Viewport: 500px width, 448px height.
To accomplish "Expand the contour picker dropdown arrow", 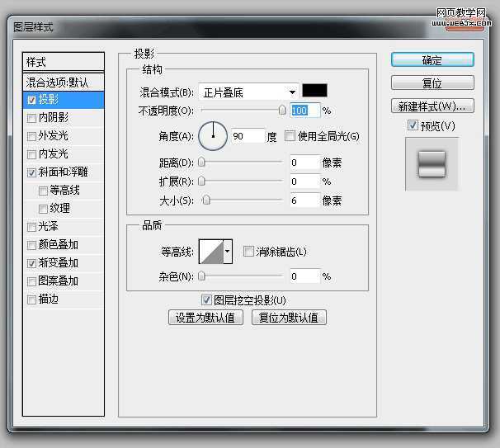I will pos(228,252).
